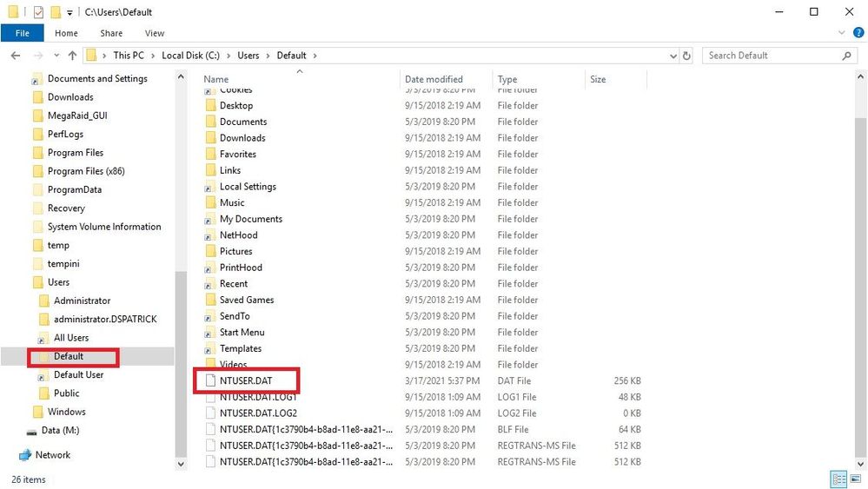Click the search magnifier icon
This screenshot has width=868, height=489.
click(846, 56)
